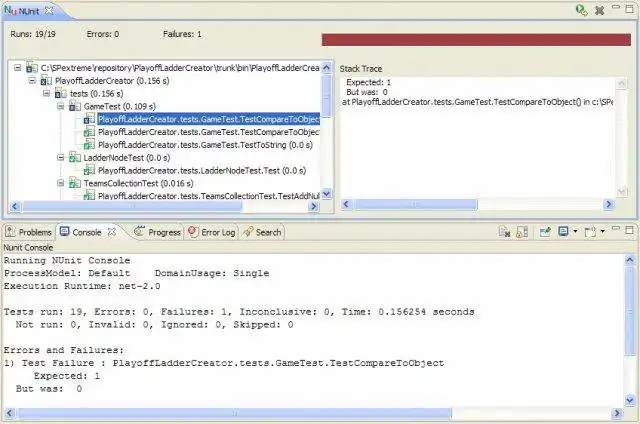Click the GameTest failed suite icon
Image resolution: width=640 pixels, height=424 pixels.
(75, 107)
